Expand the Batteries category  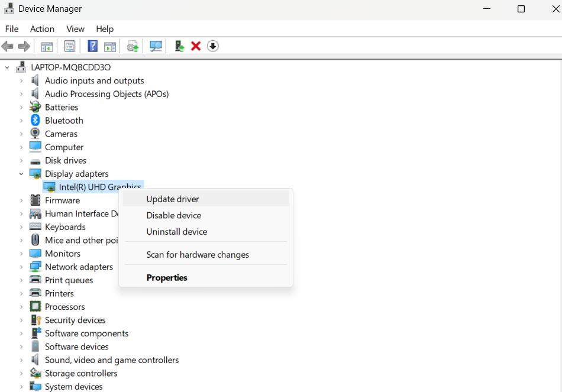click(21, 108)
